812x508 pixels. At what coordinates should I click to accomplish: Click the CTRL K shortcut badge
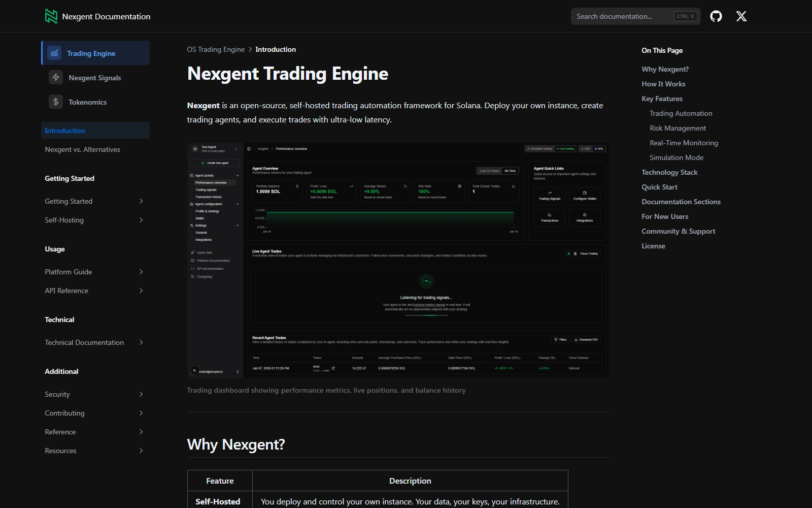[x=685, y=16]
